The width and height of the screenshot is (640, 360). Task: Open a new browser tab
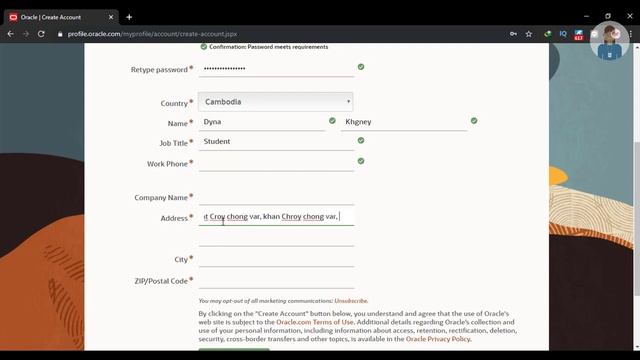[x=129, y=17]
